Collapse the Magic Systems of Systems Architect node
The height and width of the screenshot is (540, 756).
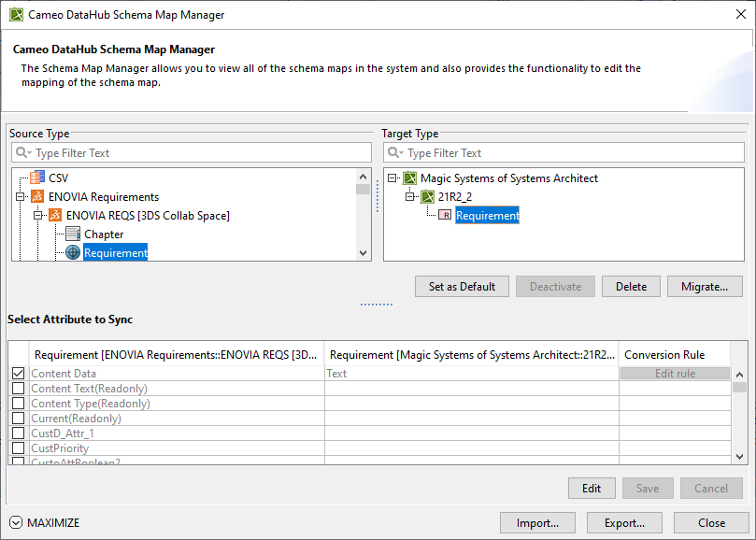pyautogui.click(x=392, y=178)
